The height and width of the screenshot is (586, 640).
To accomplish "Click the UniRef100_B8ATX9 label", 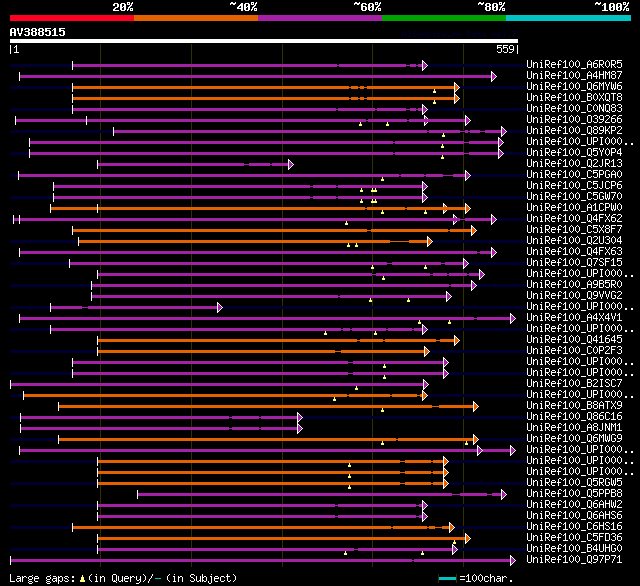I will coord(574,406).
